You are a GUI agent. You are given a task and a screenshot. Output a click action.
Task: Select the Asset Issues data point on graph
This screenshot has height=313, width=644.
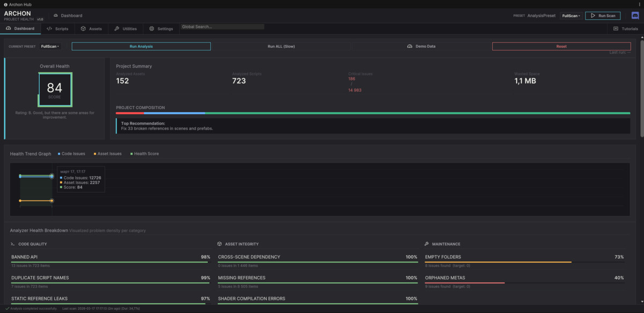(x=52, y=201)
